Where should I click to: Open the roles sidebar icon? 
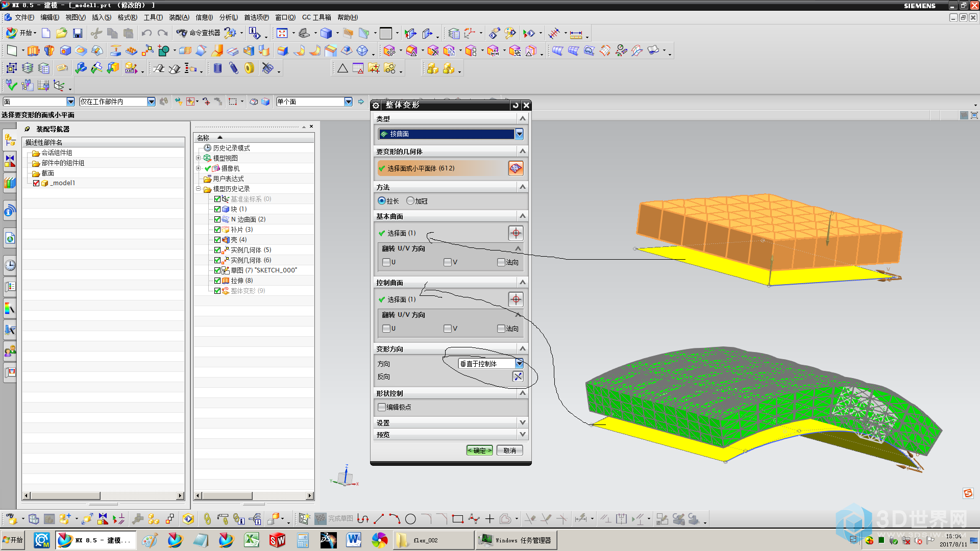tap(10, 351)
